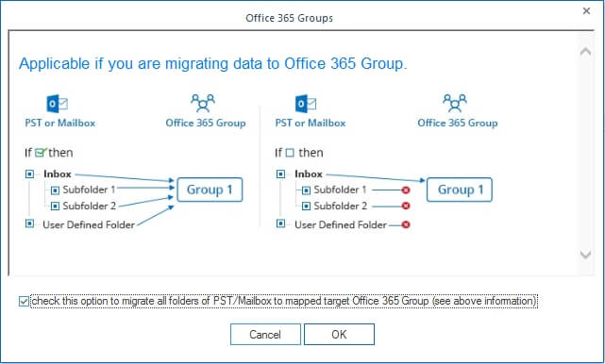Screen dimensions: 605x364
Task: Click the left Office 365 Group people icon
Action: coord(203,103)
